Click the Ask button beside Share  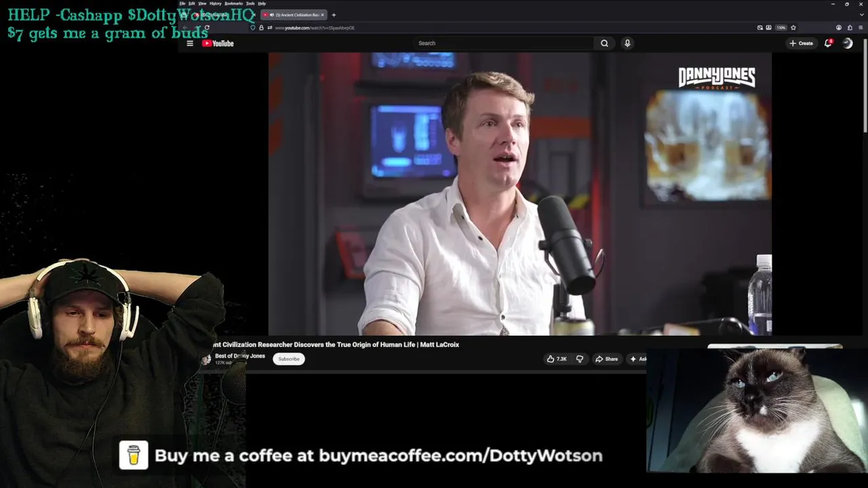[637, 359]
